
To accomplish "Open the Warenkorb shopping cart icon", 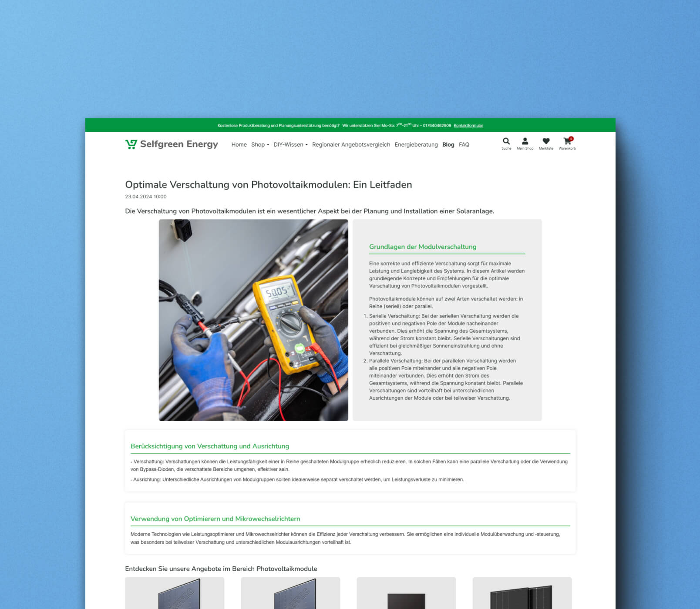I will coord(567,141).
